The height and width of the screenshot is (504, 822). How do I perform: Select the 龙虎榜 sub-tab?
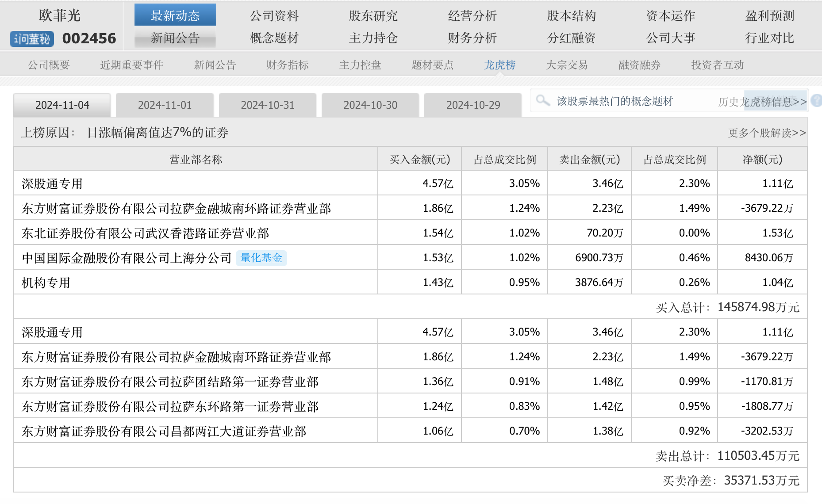coord(500,65)
